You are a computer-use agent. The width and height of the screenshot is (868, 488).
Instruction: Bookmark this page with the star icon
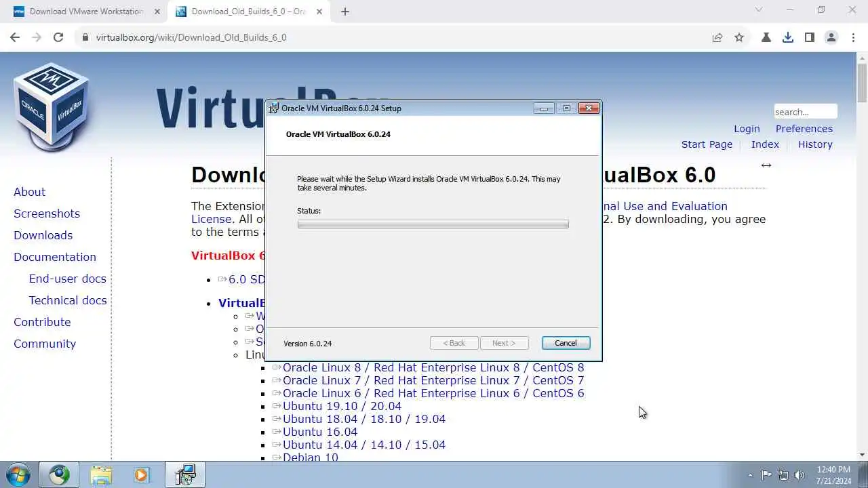tap(739, 37)
